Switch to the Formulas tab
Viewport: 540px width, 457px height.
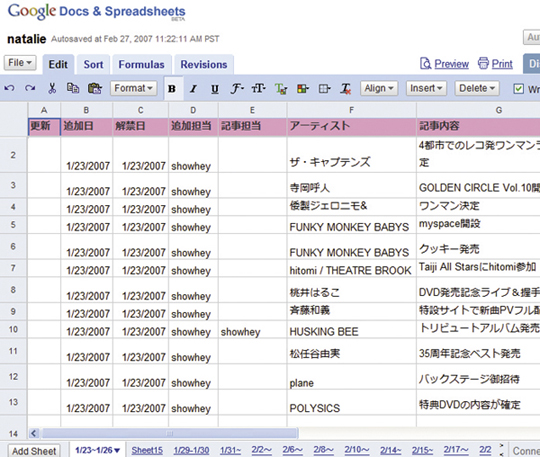point(142,64)
